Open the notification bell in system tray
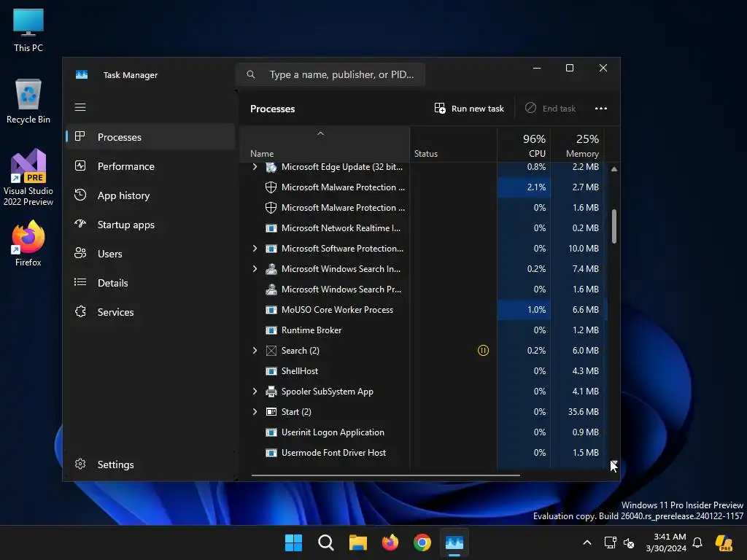The image size is (747, 560). 697,542
